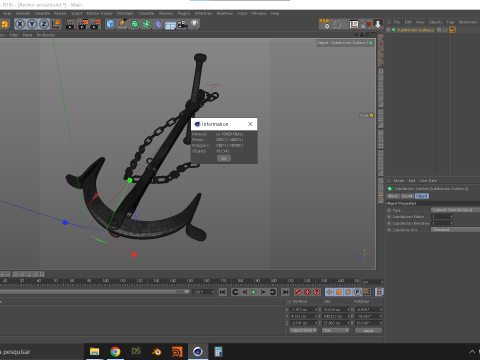Toggle the Z axis lock
Viewport: 480px width, 360px height.
(x=44, y=24)
